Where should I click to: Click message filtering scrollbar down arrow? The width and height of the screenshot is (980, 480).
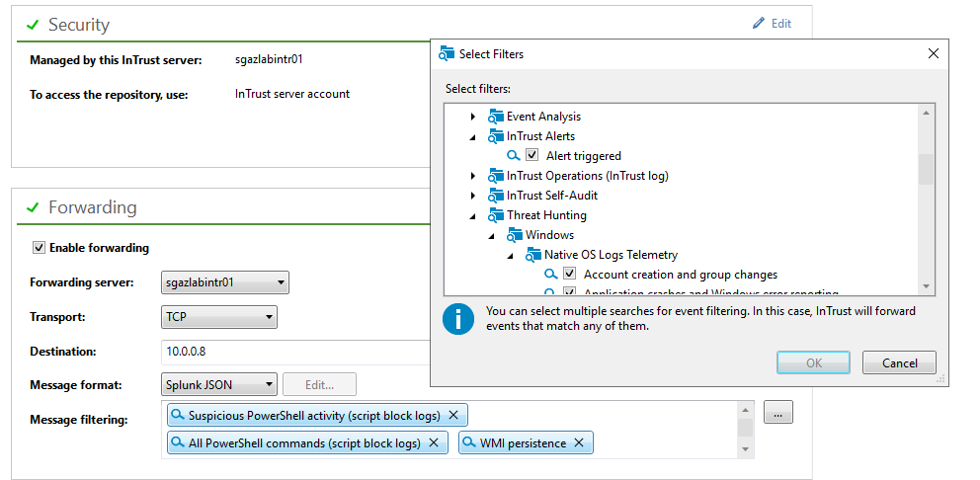745,449
